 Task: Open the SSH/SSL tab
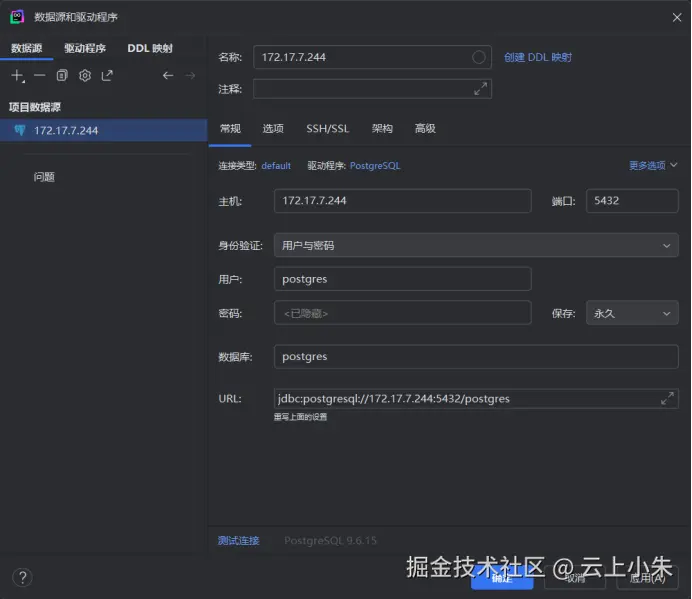327,128
